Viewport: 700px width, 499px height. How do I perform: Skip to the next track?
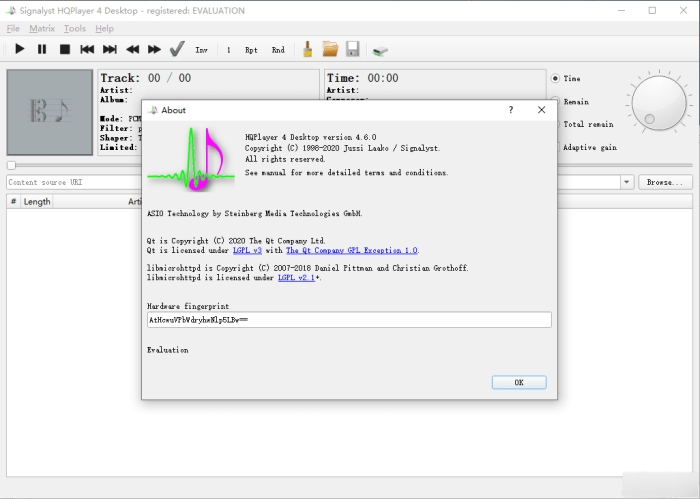point(109,49)
